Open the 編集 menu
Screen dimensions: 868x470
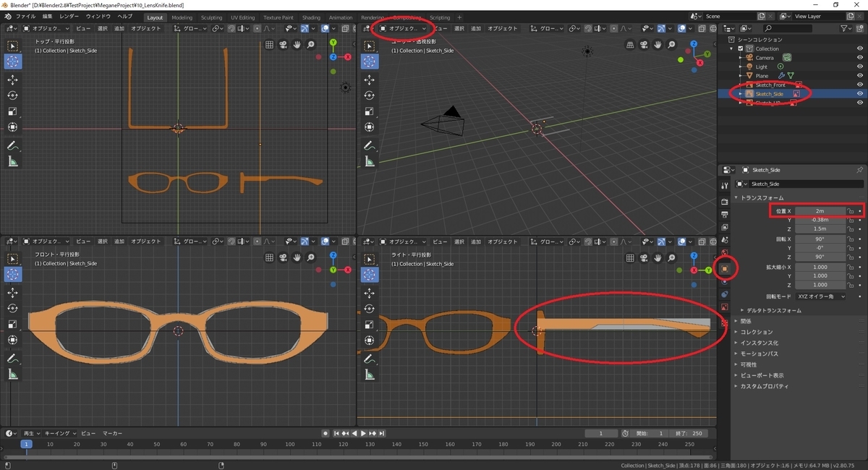[47, 17]
